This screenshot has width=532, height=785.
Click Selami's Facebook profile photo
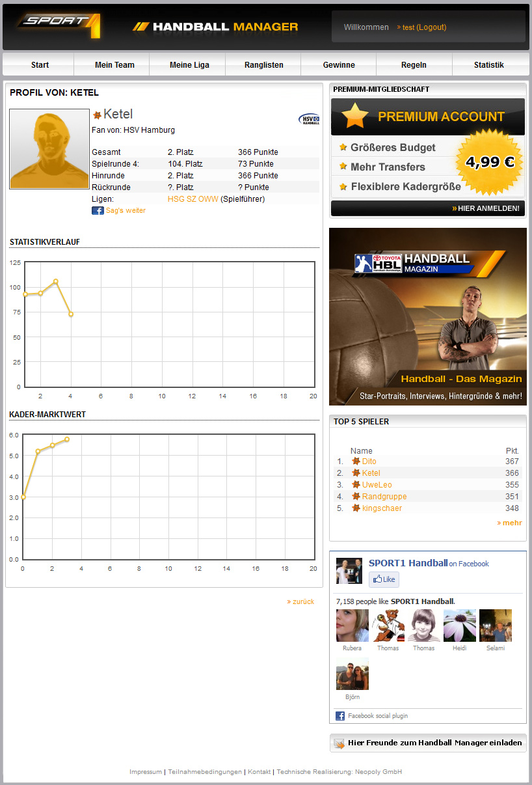(x=496, y=626)
